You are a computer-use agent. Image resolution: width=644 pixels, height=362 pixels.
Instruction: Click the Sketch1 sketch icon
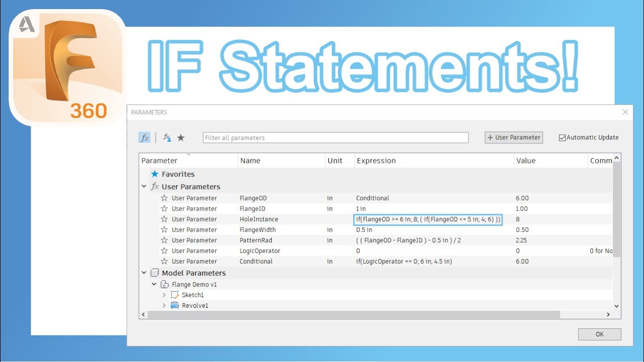click(x=175, y=295)
